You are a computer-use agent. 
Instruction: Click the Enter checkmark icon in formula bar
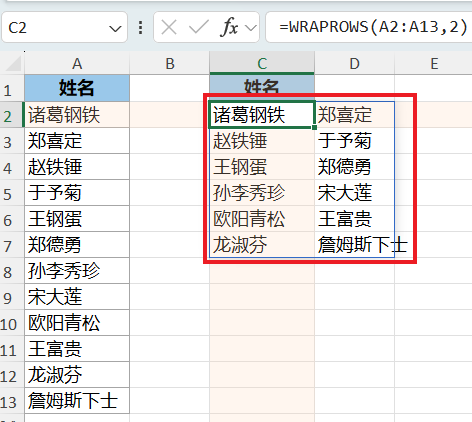click(x=198, y=27)
